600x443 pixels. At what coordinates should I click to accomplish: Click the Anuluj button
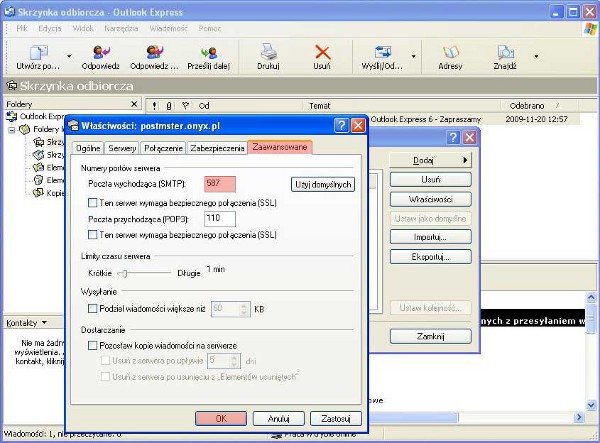pos(279,419)
